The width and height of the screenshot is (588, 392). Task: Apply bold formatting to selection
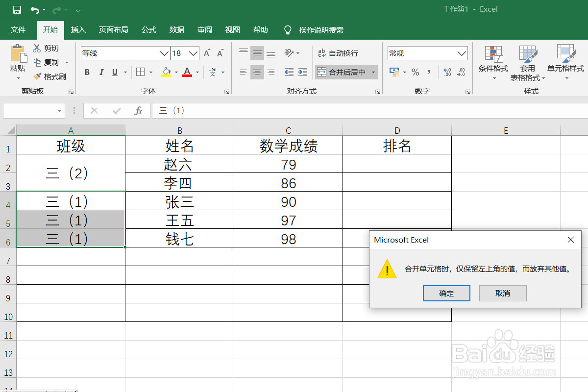point(87,72)
